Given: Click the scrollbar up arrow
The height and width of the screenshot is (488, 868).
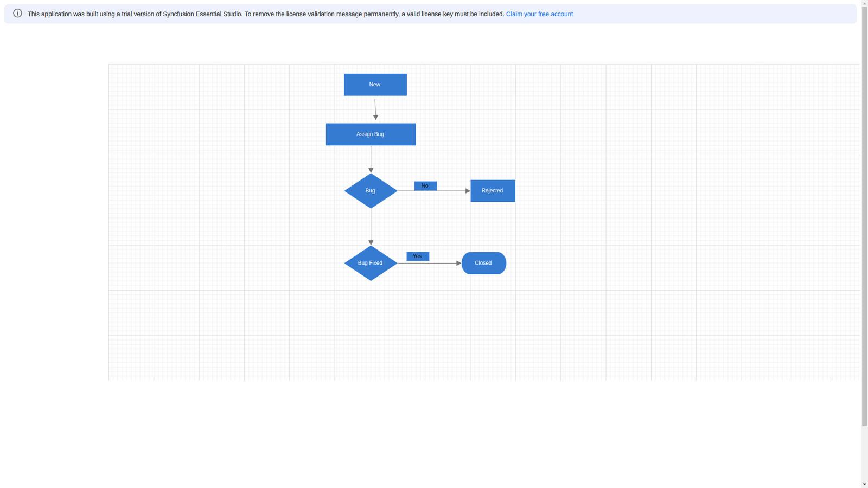Looking at the screenshot, I should [x=864, y=3].
